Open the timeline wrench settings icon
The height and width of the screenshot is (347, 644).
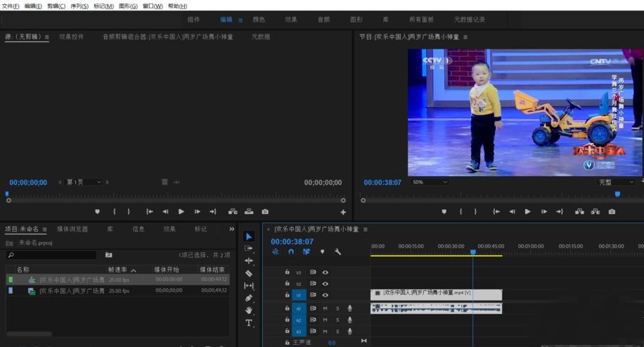[x=337, y=251]
